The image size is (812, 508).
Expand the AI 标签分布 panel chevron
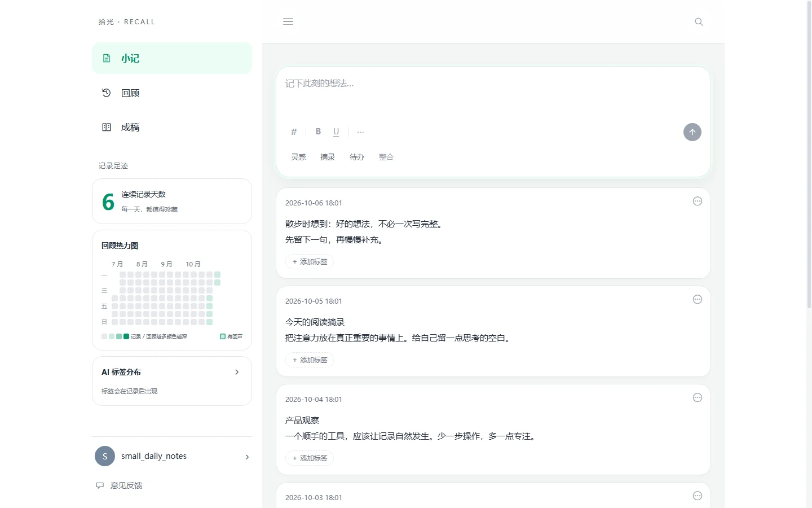tap(237, 372)
